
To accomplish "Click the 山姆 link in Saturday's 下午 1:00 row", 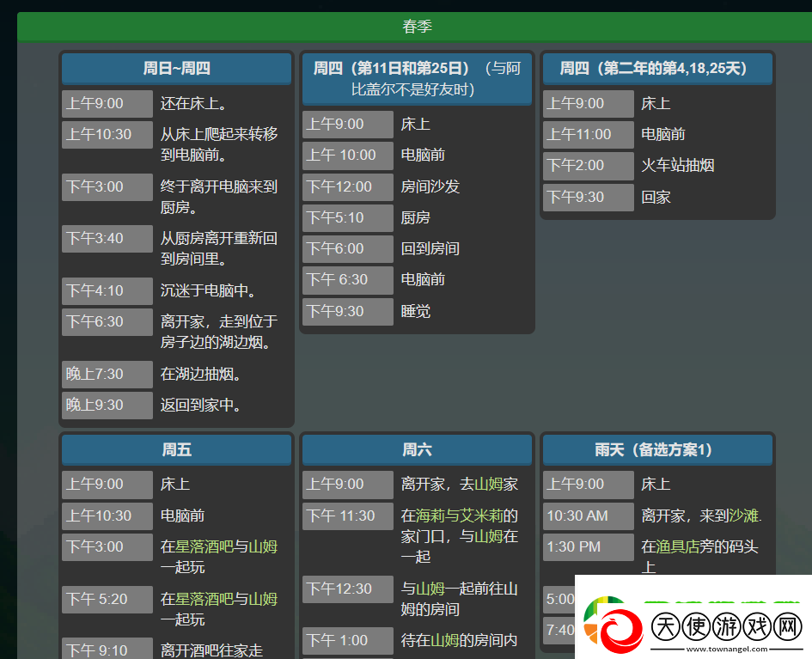I will pyautogui.click(x=445, y=640).
